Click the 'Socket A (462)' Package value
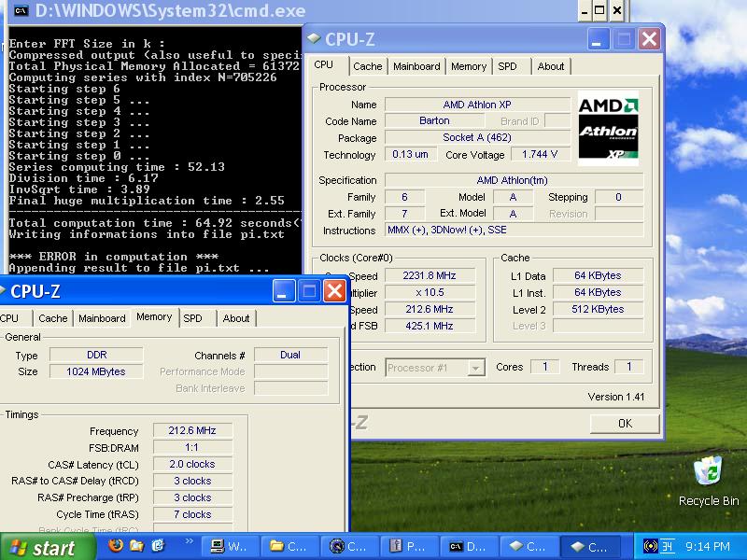 point(477,137)
